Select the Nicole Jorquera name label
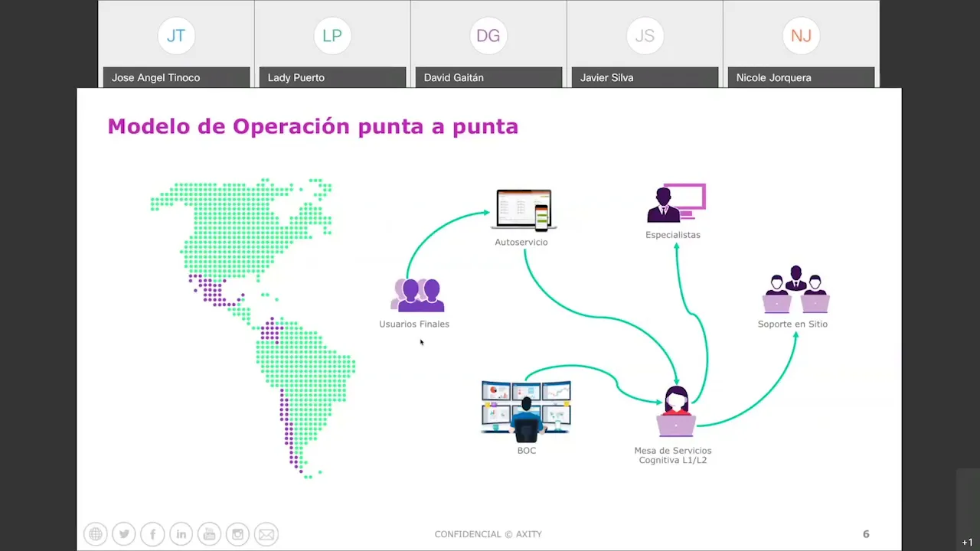Image resolution: width=980 pixels, height=551 pixels. [x=801, y=77]
